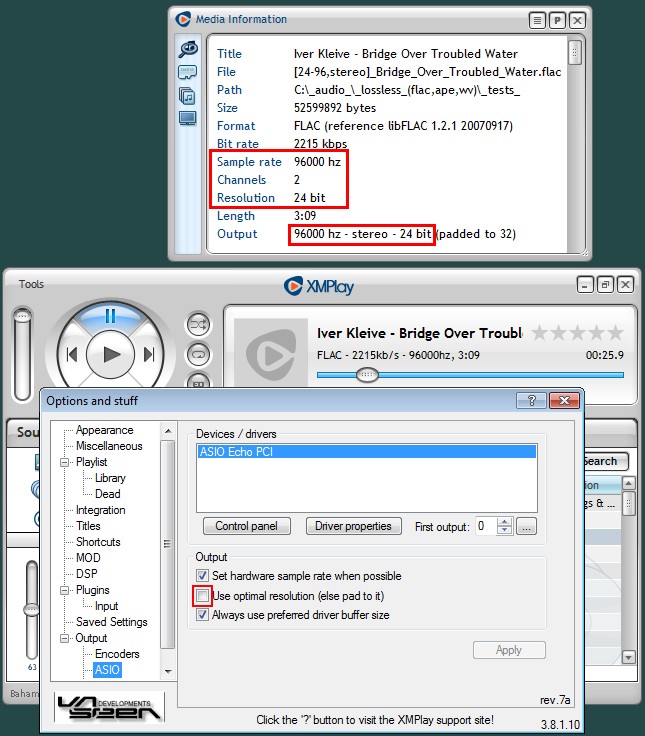Skip to previous track in XMPlay
The height and width of the screenshot is (736, 645).
72,354
